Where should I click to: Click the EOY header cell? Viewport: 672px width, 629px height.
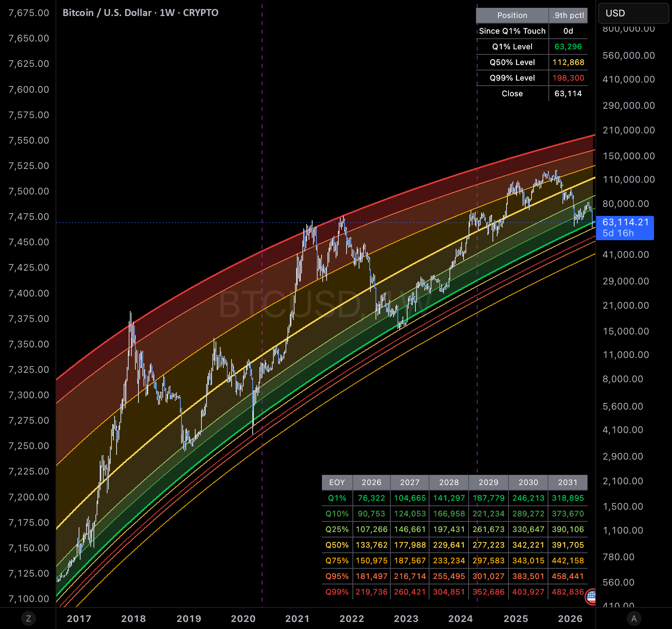point(337,482)
